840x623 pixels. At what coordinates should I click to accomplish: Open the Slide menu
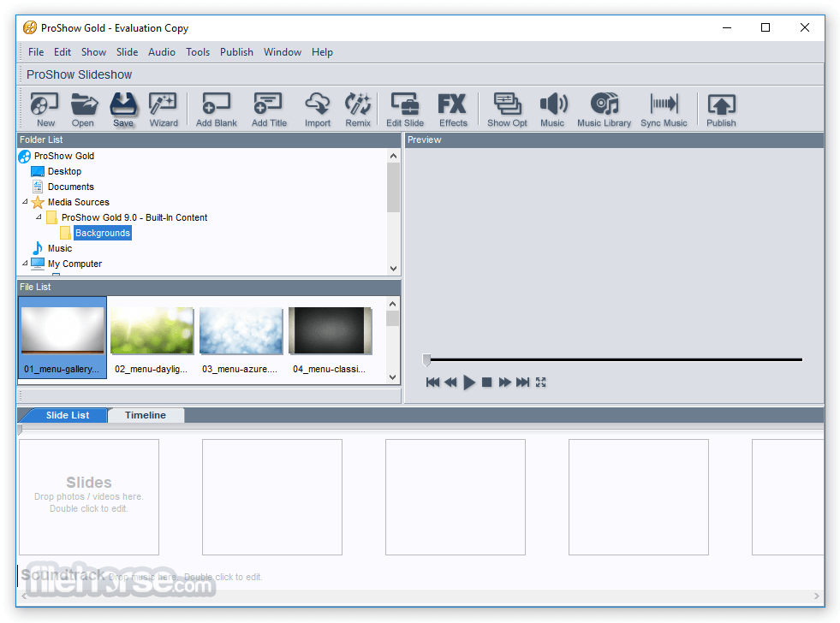click(127, 52)
